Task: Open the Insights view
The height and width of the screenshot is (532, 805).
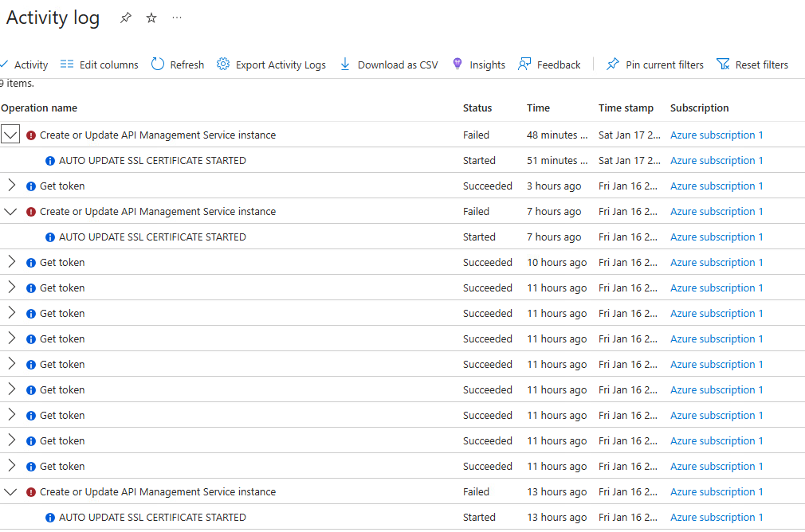Action: [x=457, y=65]
